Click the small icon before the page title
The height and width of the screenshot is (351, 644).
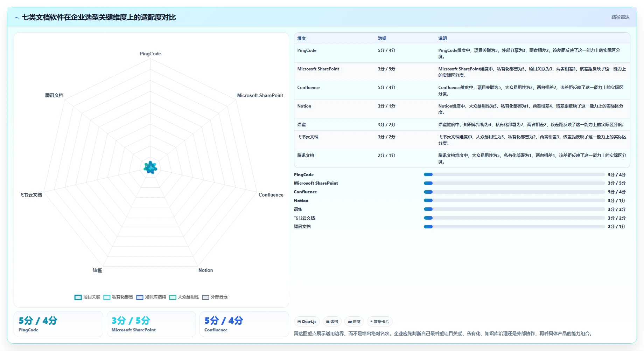tap(16, 18)
